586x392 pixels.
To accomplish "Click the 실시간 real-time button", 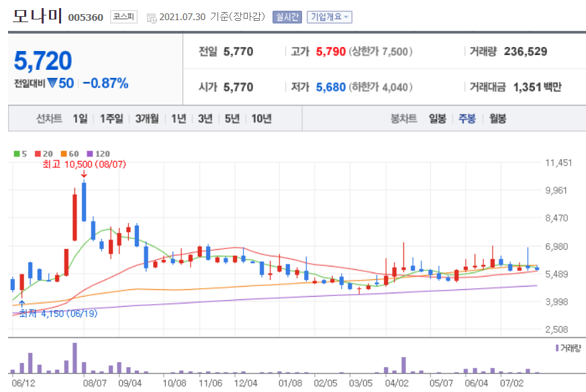I will tap(287, 17).
